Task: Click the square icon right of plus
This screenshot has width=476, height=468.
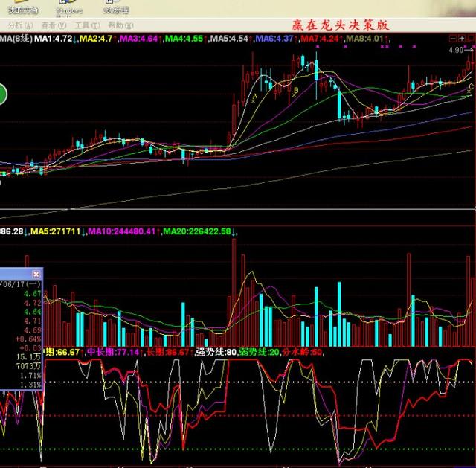Action: pyautogui.click(x=471, y=39)
